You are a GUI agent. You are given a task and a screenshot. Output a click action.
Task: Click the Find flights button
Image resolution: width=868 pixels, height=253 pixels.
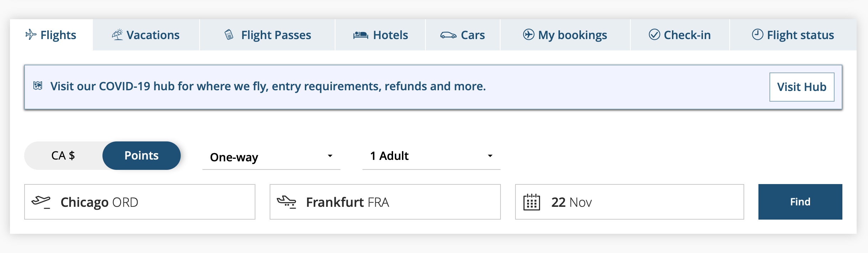[x=800, y=201]
